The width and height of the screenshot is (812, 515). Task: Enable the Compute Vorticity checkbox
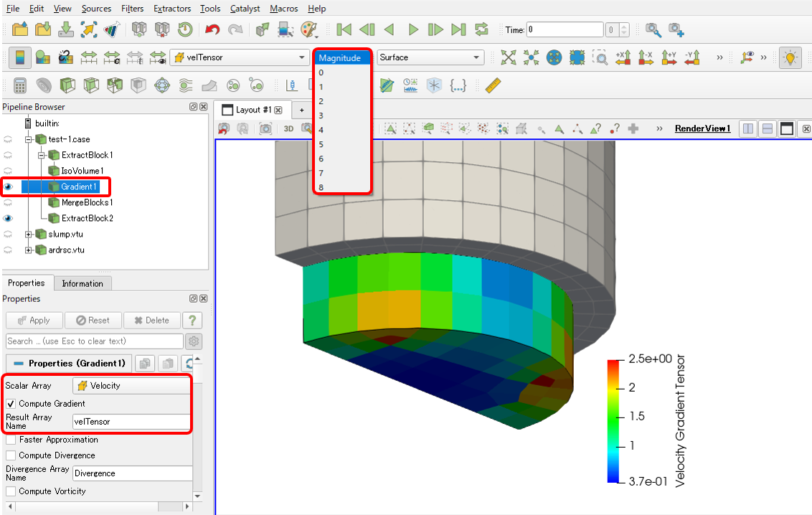[11, 491]
